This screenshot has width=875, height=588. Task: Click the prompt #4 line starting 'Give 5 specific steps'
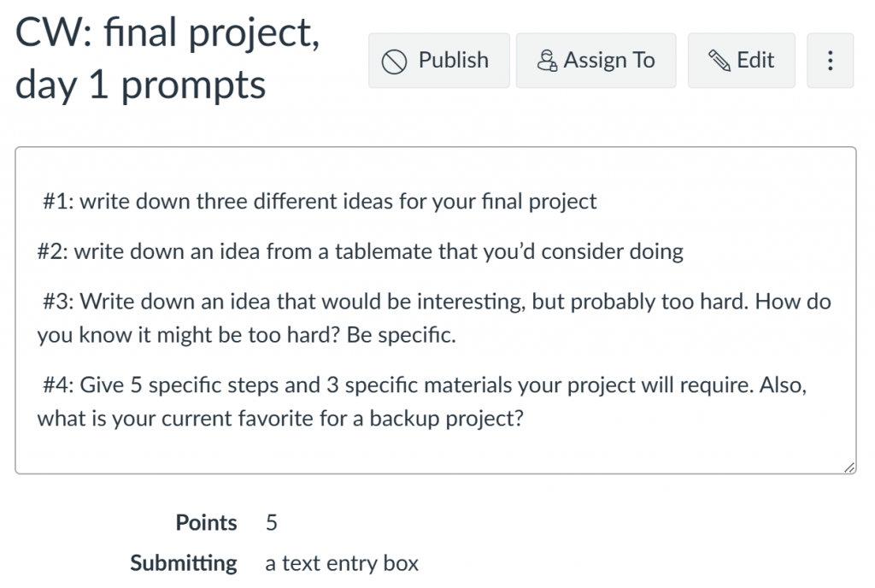click(425, 385)
